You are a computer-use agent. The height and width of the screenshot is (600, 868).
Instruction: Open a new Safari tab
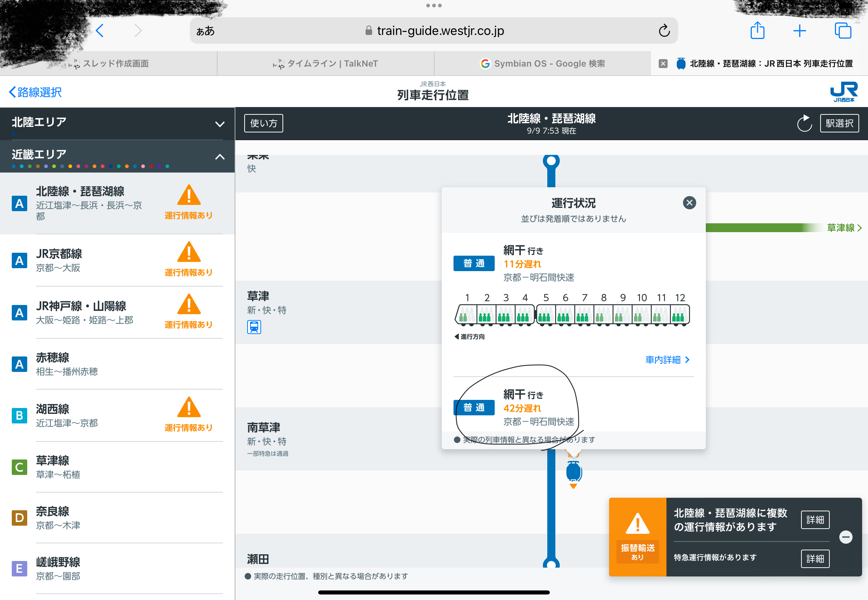pos(800,31)
